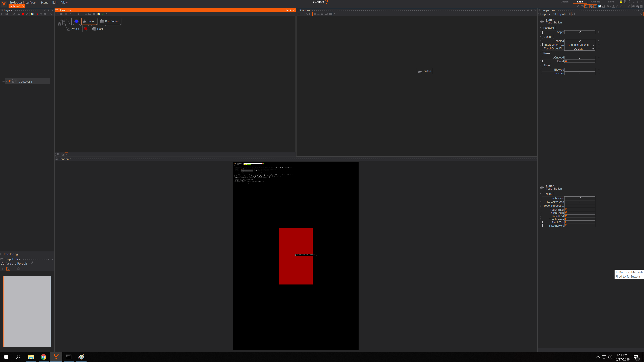Viewport: 644px width, 362px height.
Task: Click the lock icon in Layers toolbar
Action: (x=19, y=14)
